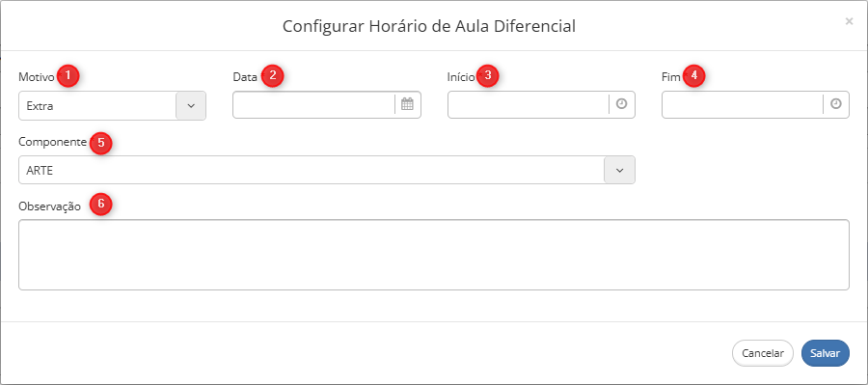This screenshot has height=385, width=868.
Task: Click inside the Observação text area
Action: click(x=434, y=255)
